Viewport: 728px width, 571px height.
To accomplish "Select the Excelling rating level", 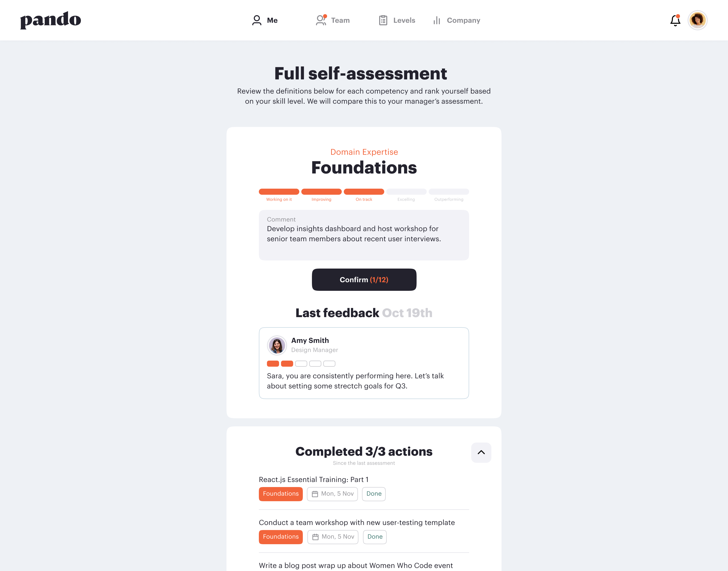I will point(406,192).
